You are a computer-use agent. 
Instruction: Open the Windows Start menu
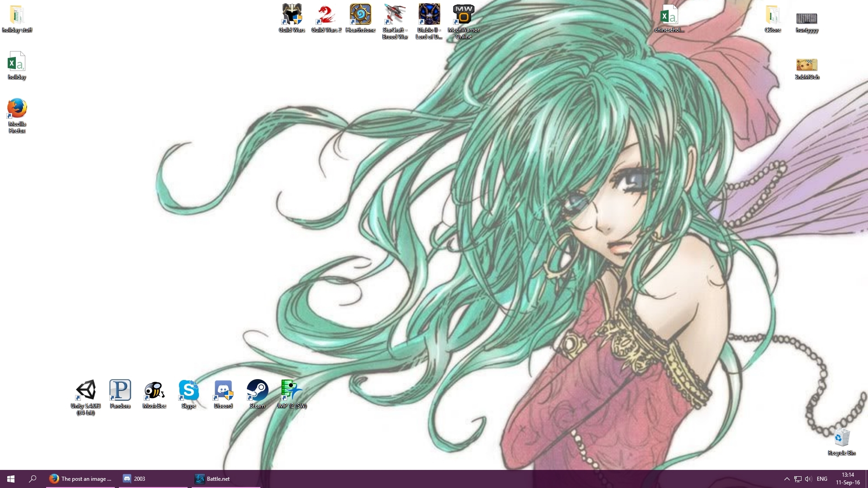click(x=11, y=479)
